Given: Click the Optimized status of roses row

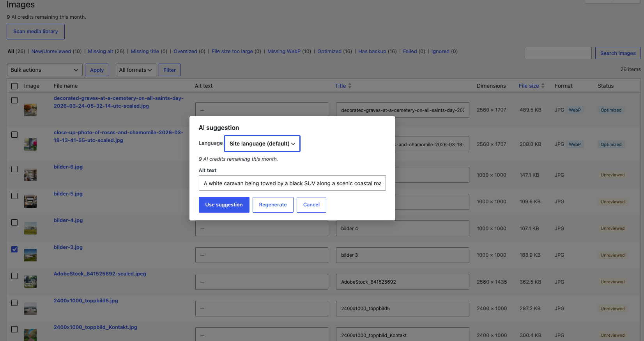Looking at the screenshot, I should 611,144.
